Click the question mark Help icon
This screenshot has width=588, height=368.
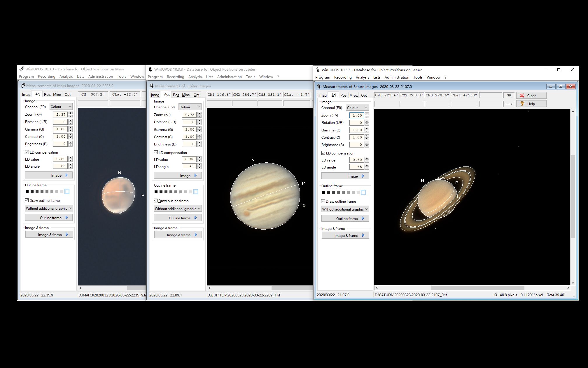coord(522,104)
